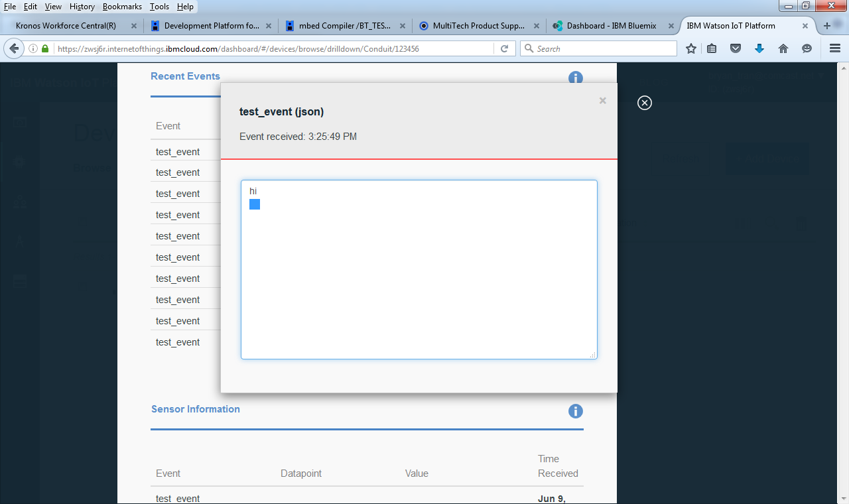This screenshot has height=504, width=849.
Task: Open a new browser tab
Action: click(x=826, y=26)
